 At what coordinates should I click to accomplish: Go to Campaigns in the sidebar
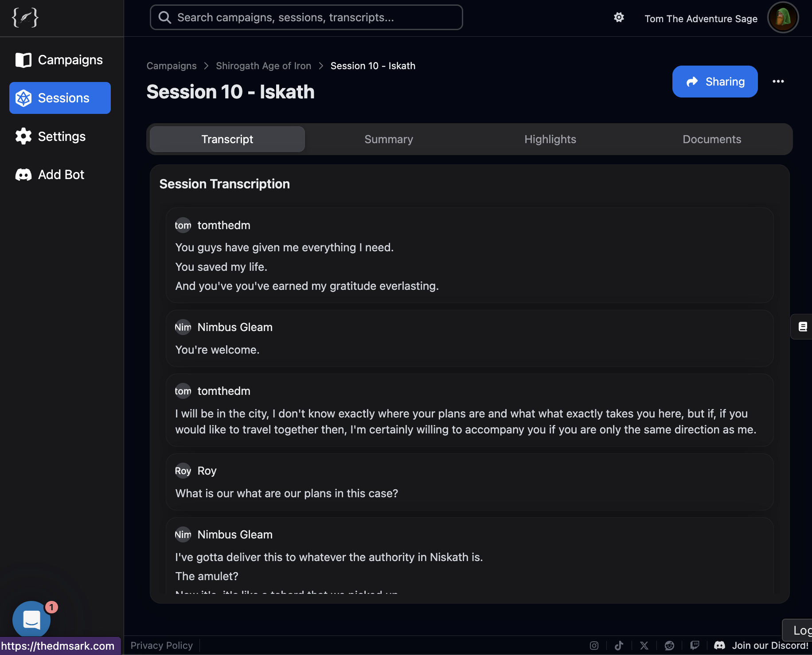point(60,60)
